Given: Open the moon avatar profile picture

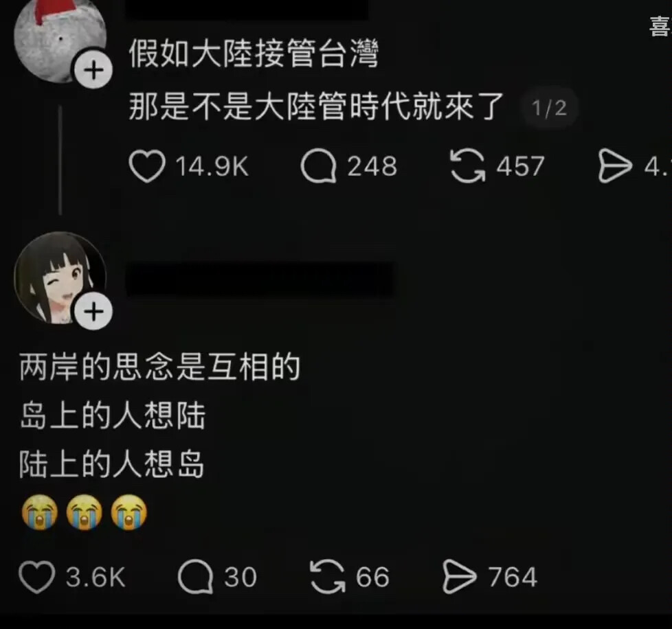Looking at the screenshot, I should (x=60, y=39).
